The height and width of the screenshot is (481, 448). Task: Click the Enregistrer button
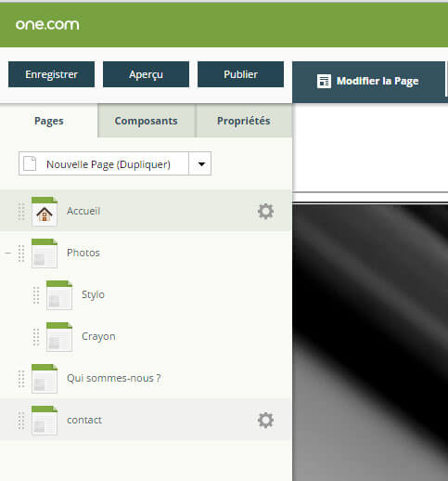click(x=51, y=74)
